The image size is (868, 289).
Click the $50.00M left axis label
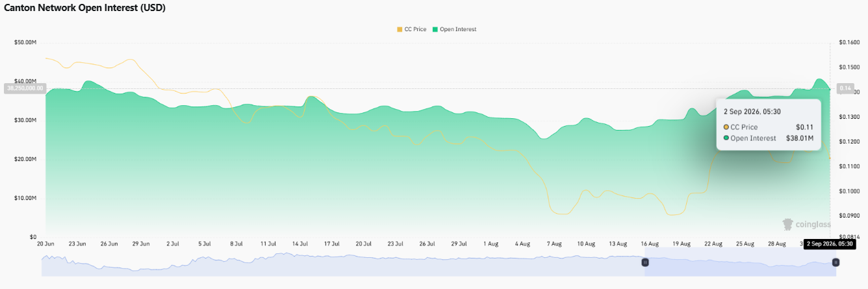coord(25,42)
